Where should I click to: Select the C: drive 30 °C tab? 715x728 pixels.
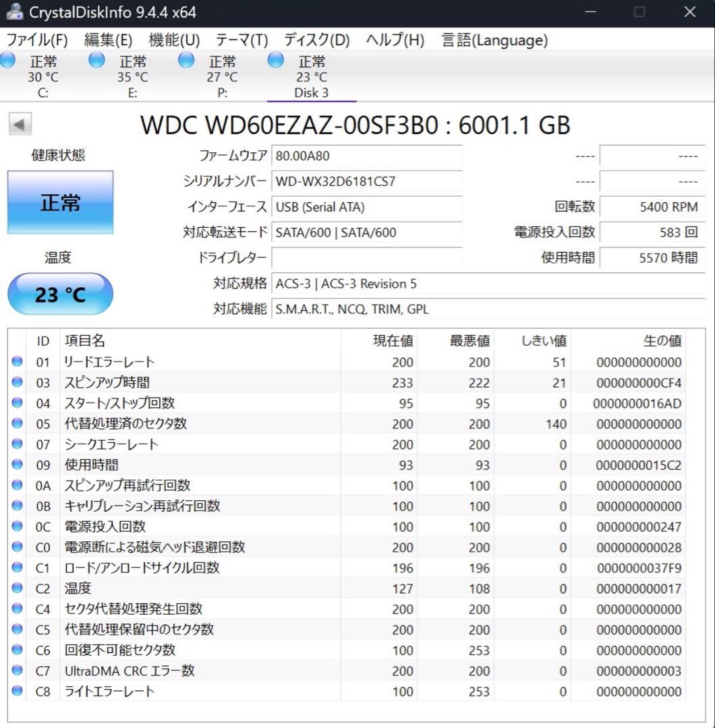click(x=43, y=77)
